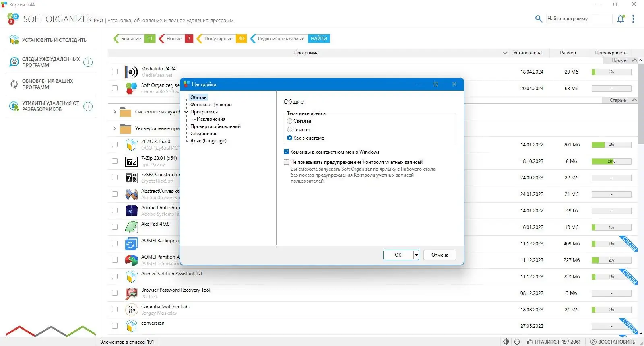This screenshot has height=346, width=644.
Task: Sort by the 'Размер' column header
Action: pyautogui.click(x=568, y=53)
